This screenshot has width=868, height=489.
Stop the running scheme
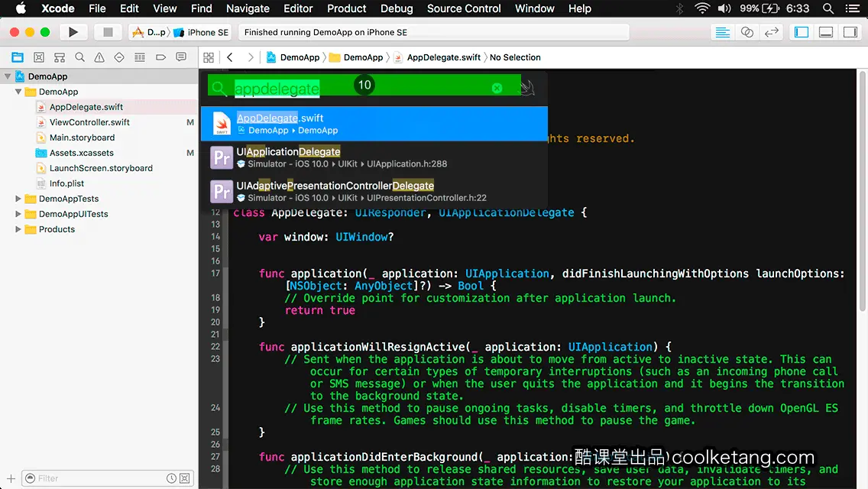pyautogui.click(x=108, y=32)
